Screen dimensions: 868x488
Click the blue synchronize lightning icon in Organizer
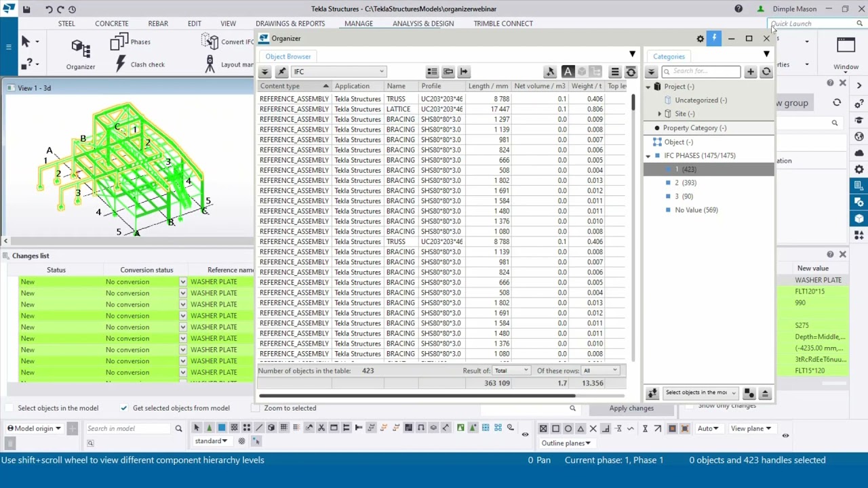714,38
